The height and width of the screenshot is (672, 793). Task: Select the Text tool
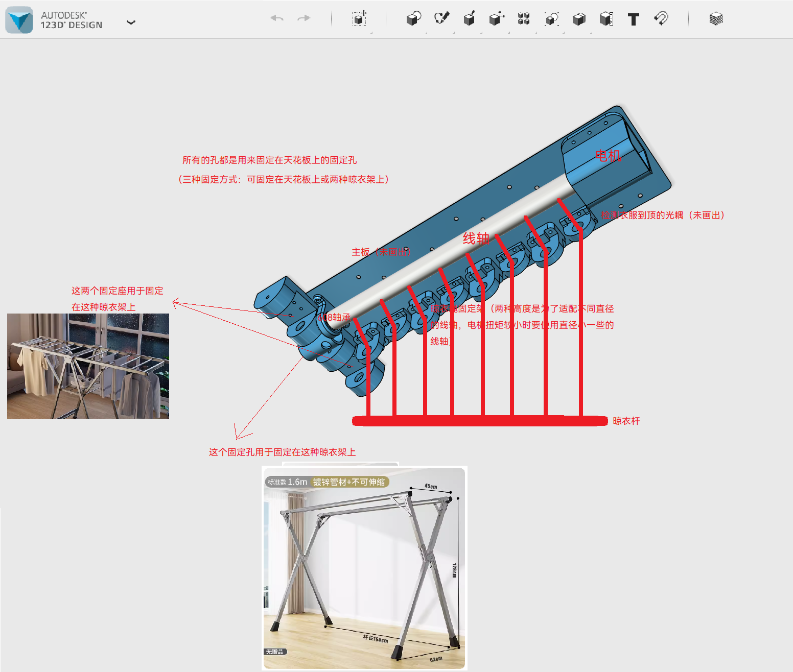[x=634, y=19]
